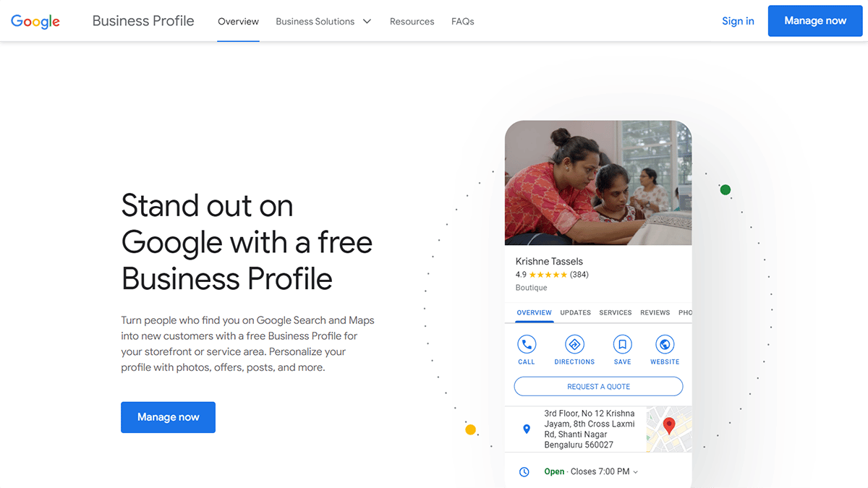Click the Google logo
Viewport: 868px width, 488px height.
pyautogui.click(x=35, y=21)
